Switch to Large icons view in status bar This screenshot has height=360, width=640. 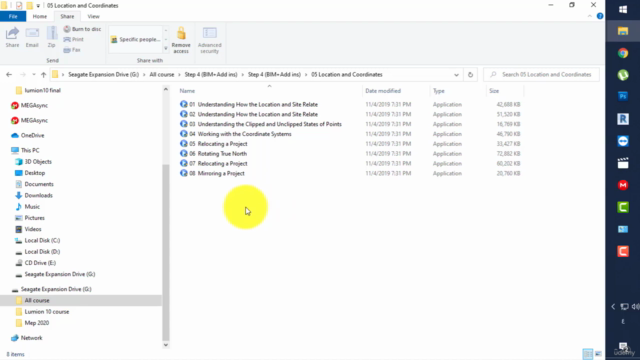click(x=598, y=354)
